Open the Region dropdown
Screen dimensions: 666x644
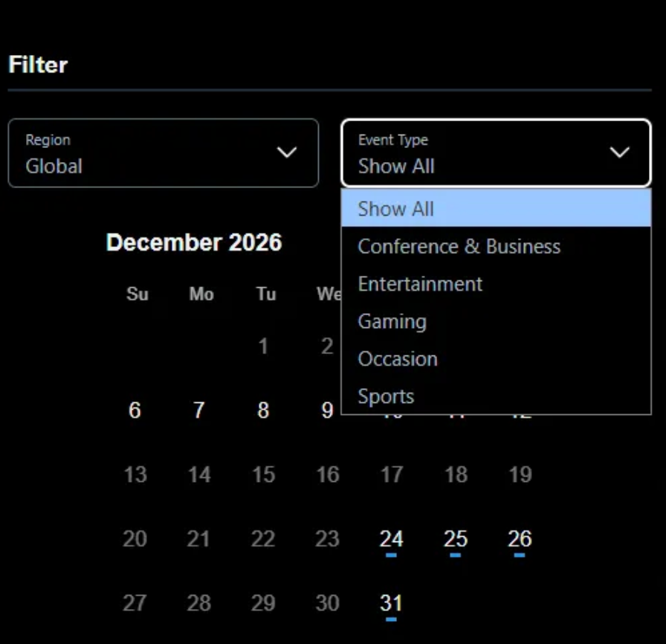coord(163,153)
